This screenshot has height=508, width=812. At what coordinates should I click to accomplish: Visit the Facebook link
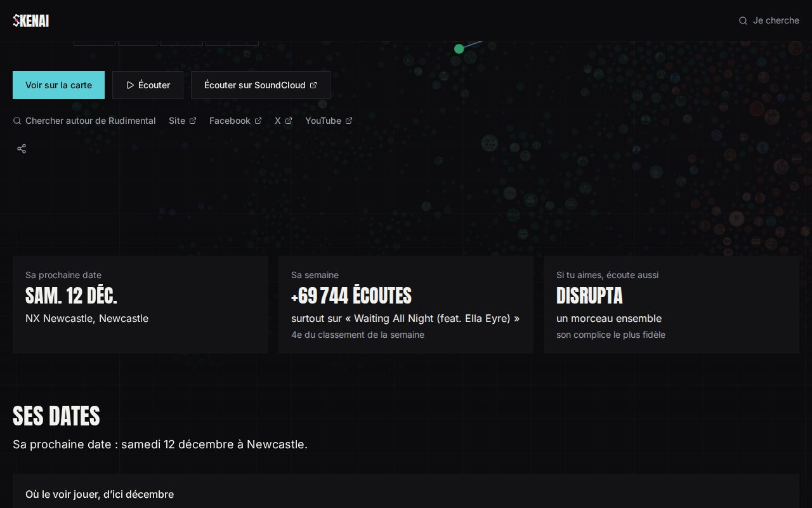[235, 121]
